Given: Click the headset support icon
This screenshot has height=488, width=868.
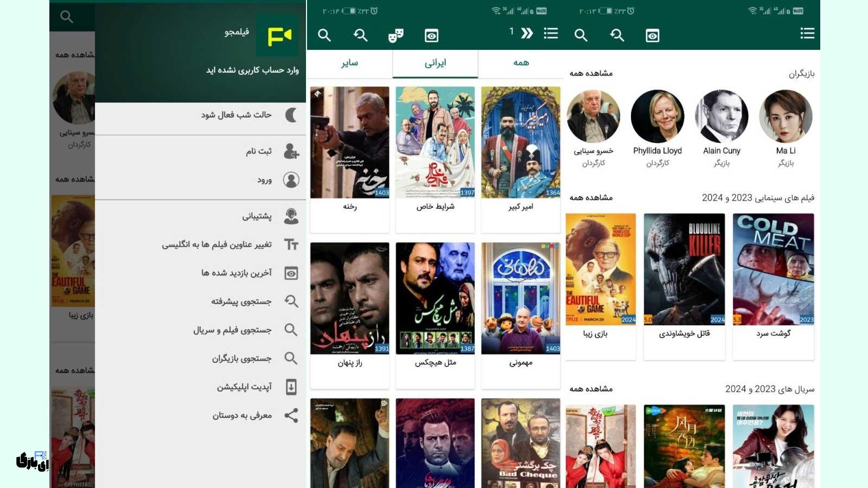Looking at the screenshot, I should click(x=291, y=216).
